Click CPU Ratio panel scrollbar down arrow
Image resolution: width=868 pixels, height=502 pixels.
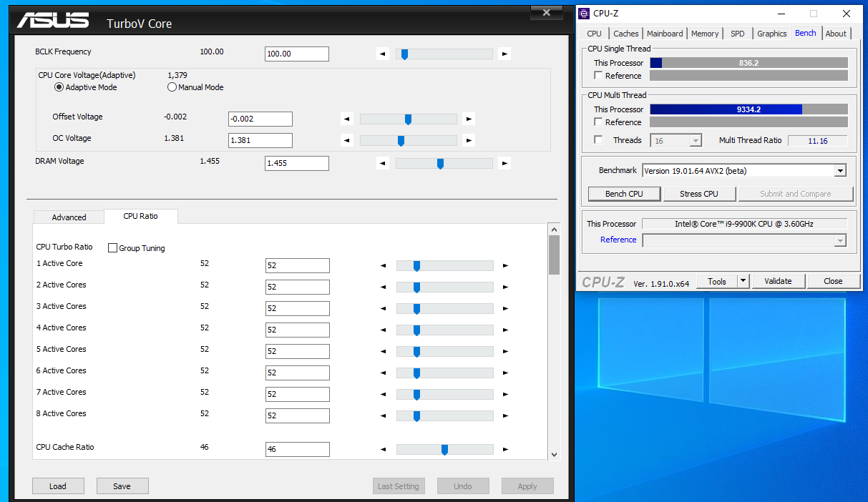pos(554,454)
